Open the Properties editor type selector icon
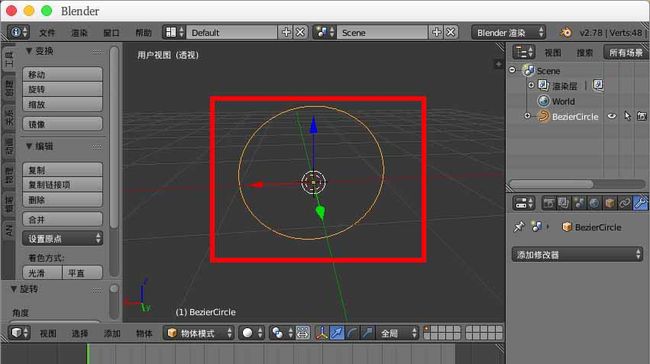The image size is (650, 364). coord(524,203)
